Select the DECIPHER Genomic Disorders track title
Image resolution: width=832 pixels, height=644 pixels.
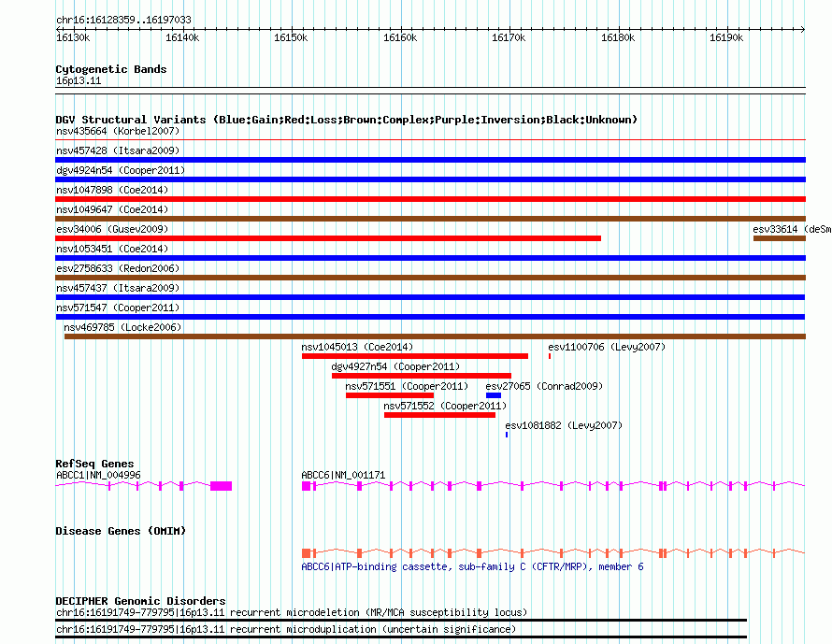[x=140, y=601]
